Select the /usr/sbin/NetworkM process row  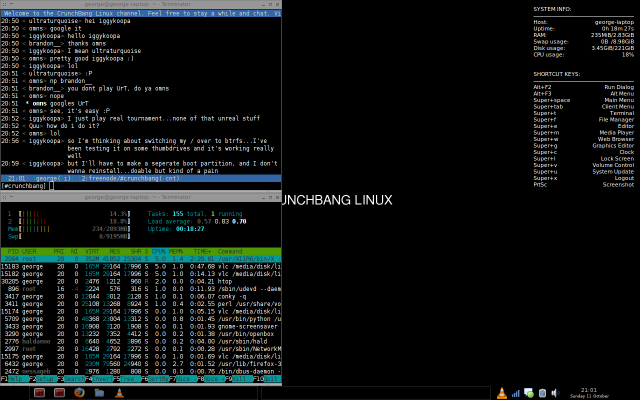[x=141, y=349]
